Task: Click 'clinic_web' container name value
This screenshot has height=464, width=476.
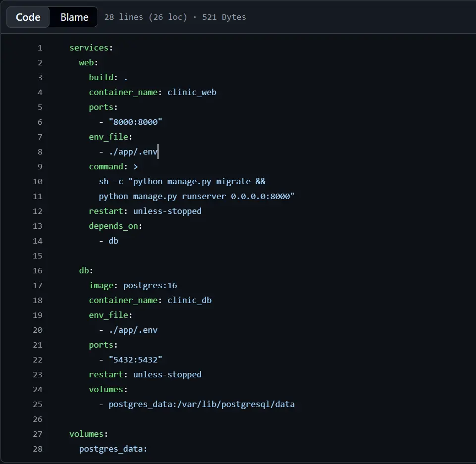Action: [x=192, y=93]
